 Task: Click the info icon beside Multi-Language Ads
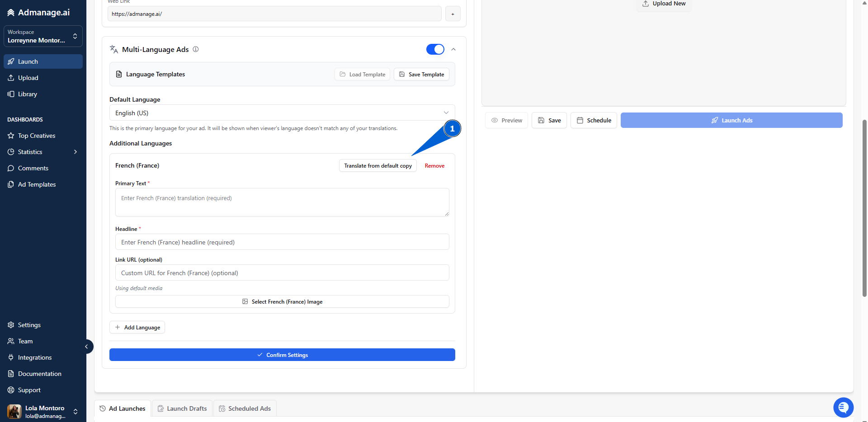click(196, 49)
